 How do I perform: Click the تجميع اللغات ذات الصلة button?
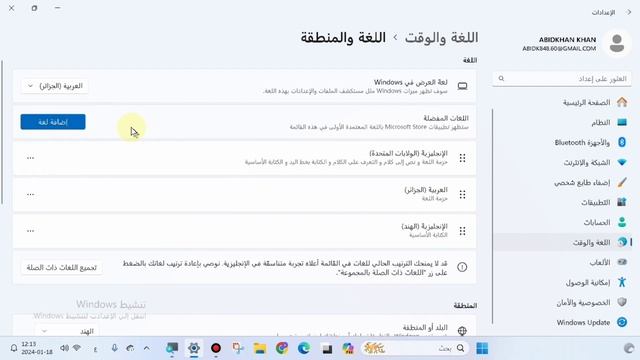[62, 267]
